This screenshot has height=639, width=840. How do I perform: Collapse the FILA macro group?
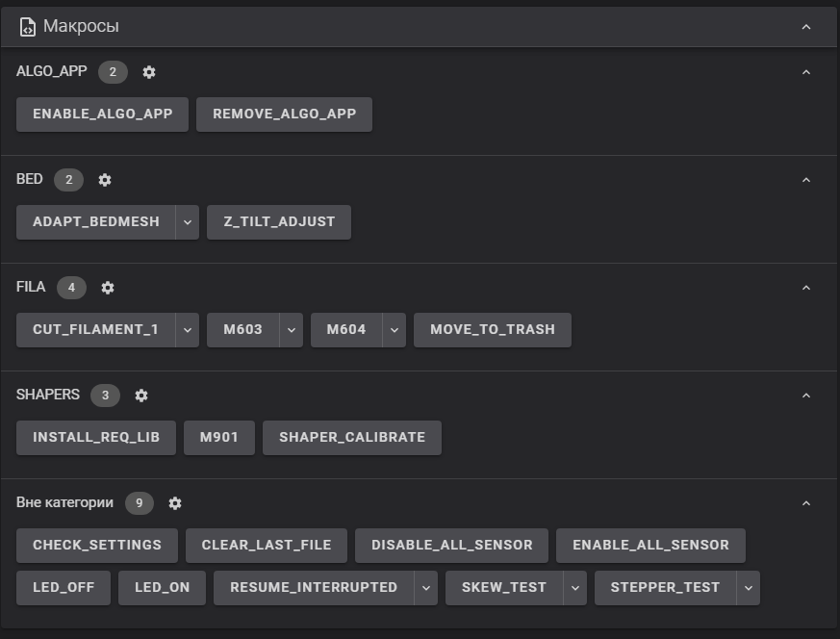point(806,288)
